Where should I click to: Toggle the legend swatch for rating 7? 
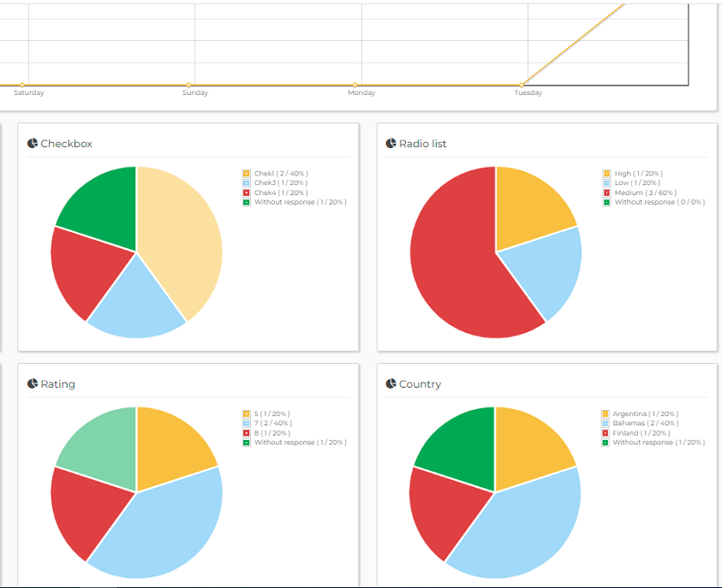click(x=247, y=423)
